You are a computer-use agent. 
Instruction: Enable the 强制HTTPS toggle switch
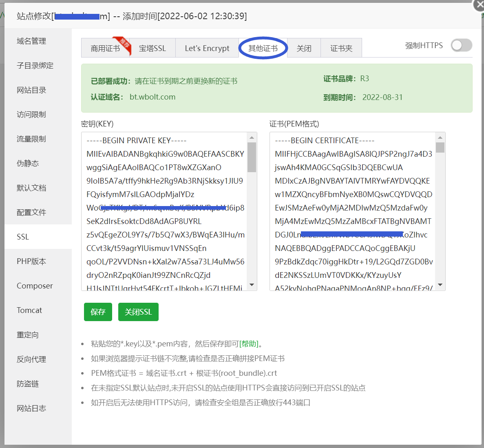[461, 45]
